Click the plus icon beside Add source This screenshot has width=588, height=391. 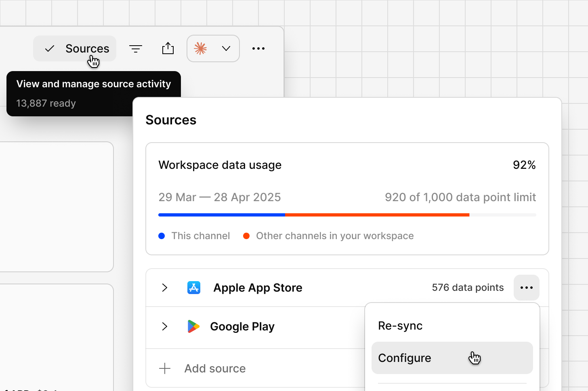(x=165, y=368)
